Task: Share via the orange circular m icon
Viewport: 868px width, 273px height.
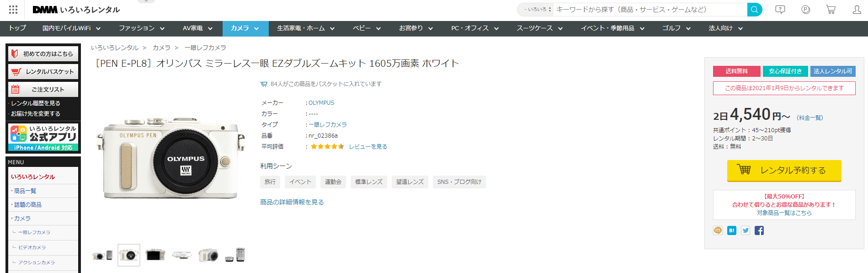Action: click(x=718, y=230)
